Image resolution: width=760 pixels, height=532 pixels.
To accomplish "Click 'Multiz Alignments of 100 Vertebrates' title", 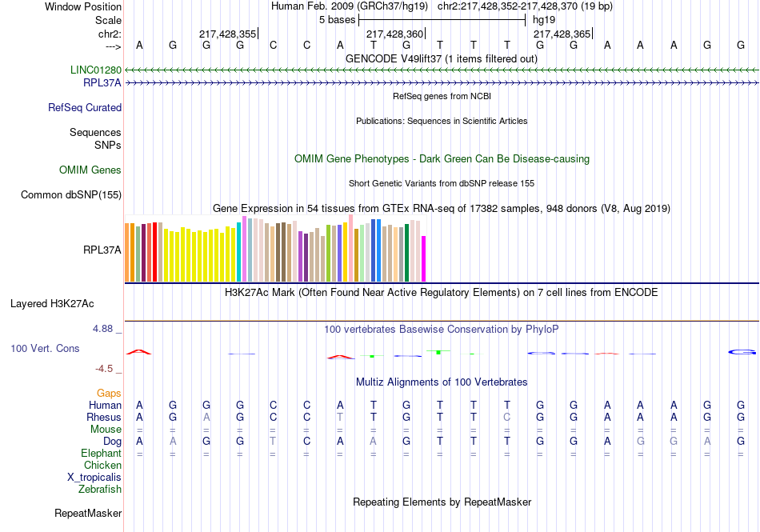I will tap(442, 382).
